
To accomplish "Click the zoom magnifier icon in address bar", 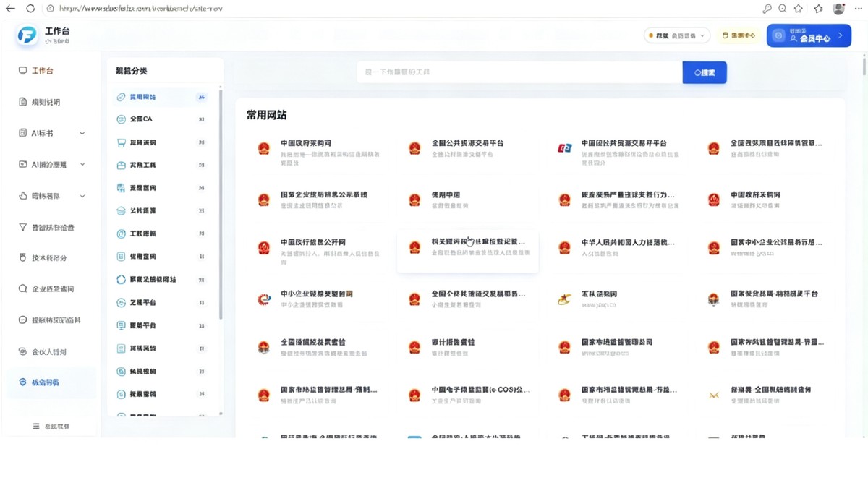I will (x=783, y=9).
